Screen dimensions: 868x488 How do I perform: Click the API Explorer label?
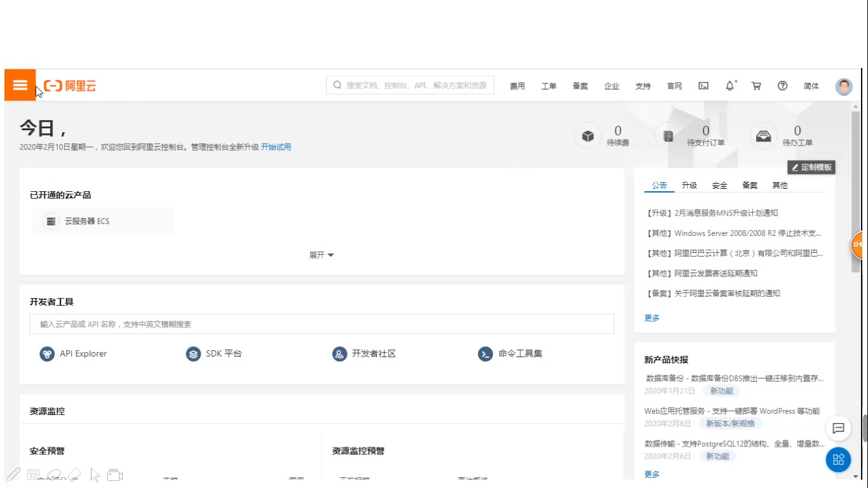[83, 354]
